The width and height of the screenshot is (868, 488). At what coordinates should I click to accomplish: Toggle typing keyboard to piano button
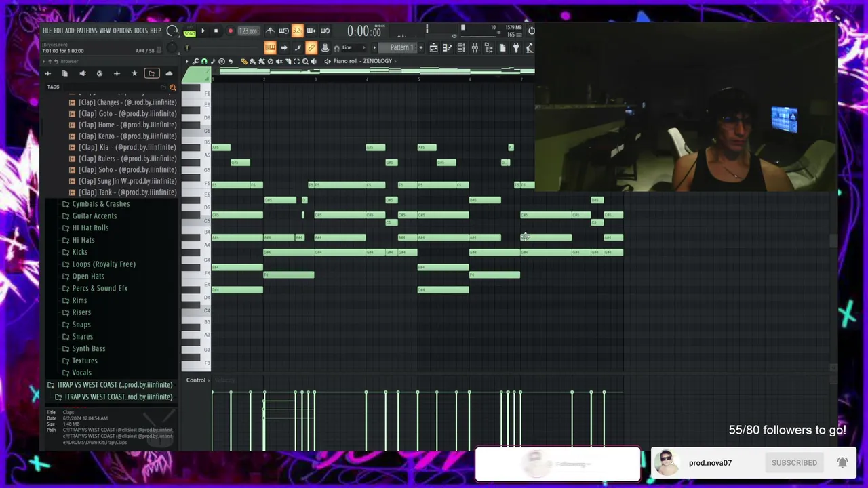click(270, 47)
